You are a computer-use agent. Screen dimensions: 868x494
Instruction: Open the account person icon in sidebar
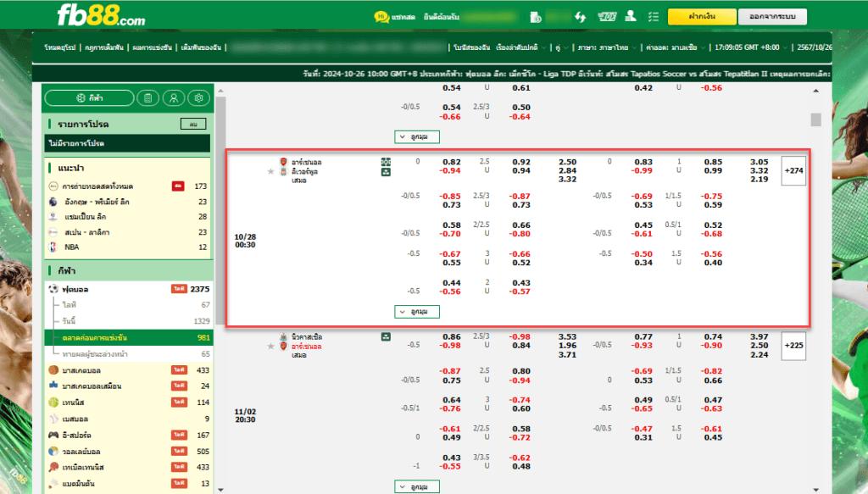click(x=173, y=98)
